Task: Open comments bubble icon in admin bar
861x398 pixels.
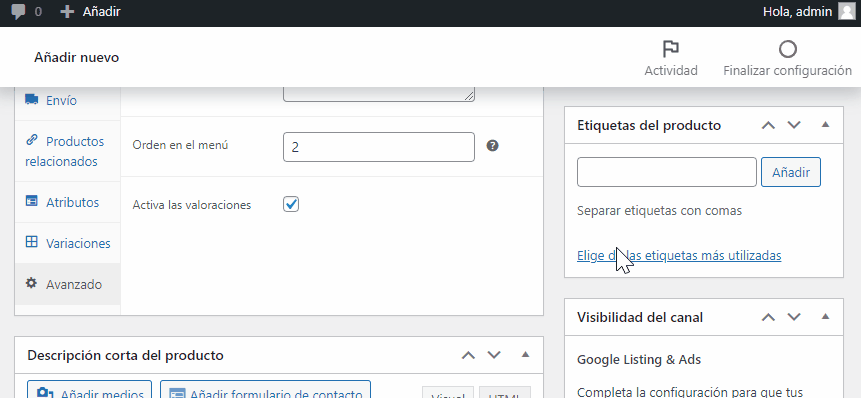Action: click(19, 12)
